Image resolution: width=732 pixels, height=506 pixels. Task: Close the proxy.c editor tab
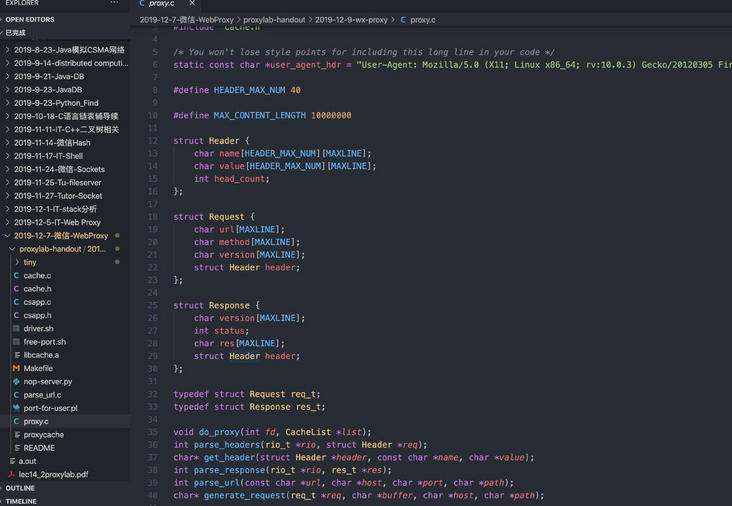click(192, 4)
